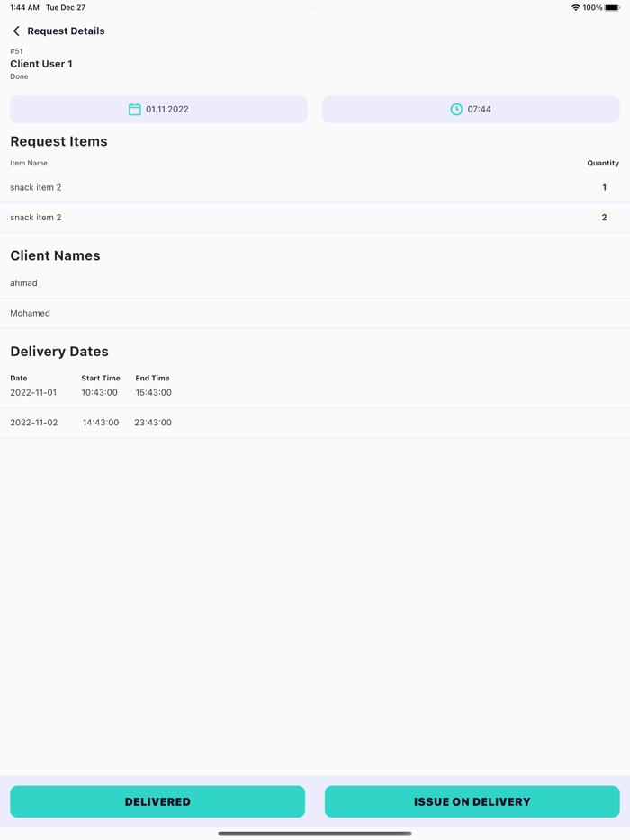Viewport: 630px width, 840px height.
Task: Open the 01.11.2022 date field
Action: click(158, 110)
